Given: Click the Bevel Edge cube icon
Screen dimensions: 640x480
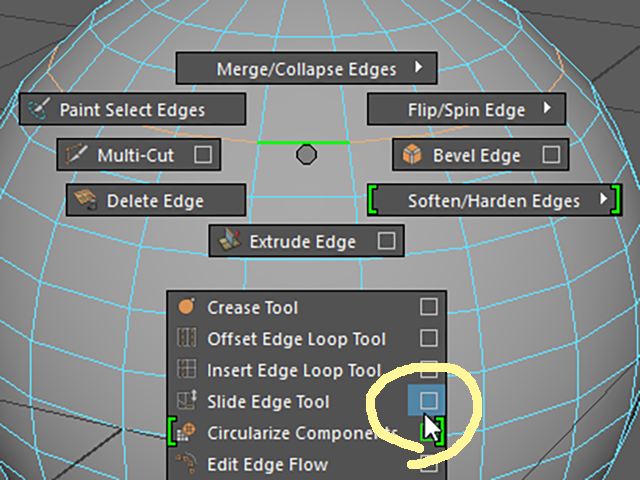Looking at the screenshot, I should pos(412,154).
